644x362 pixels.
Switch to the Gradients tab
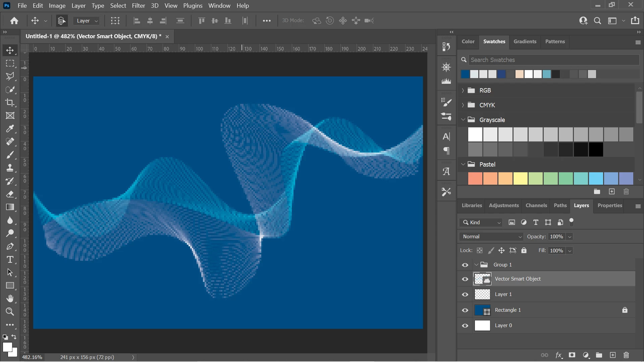coord(525,42)
